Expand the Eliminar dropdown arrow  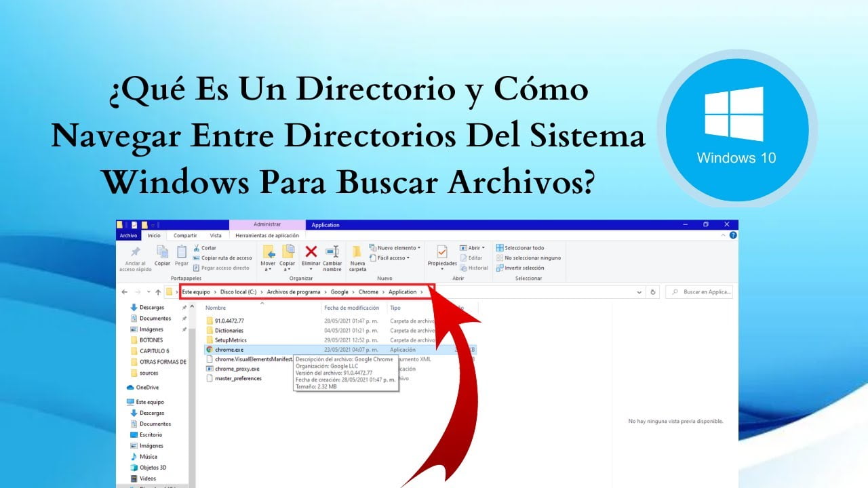[311, 269]
